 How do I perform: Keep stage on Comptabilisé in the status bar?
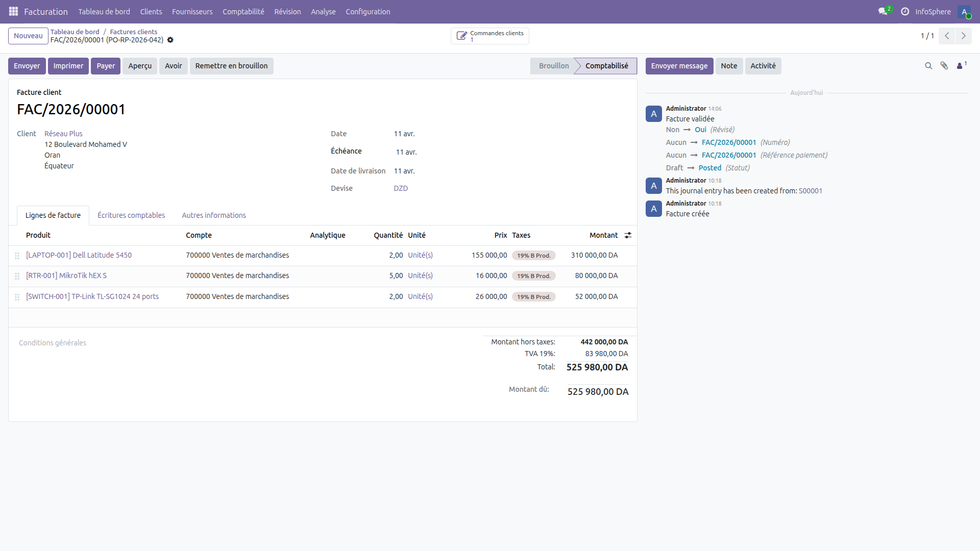[607, 66]
